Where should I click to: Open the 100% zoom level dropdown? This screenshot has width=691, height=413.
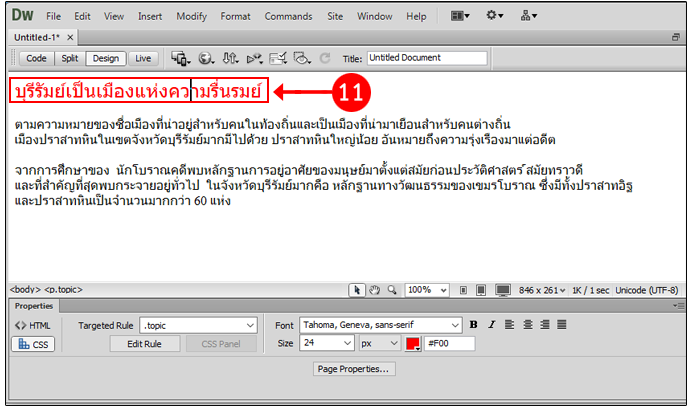coord(427,289)
